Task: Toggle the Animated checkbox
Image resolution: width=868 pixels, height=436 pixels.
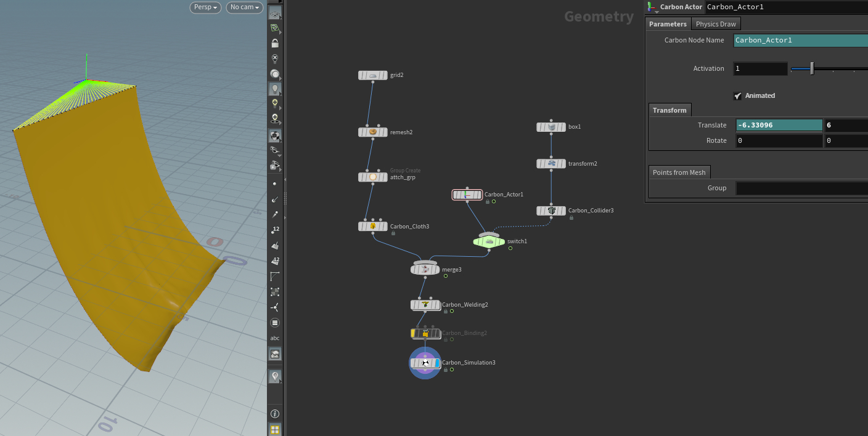Action: coord(737,96)
